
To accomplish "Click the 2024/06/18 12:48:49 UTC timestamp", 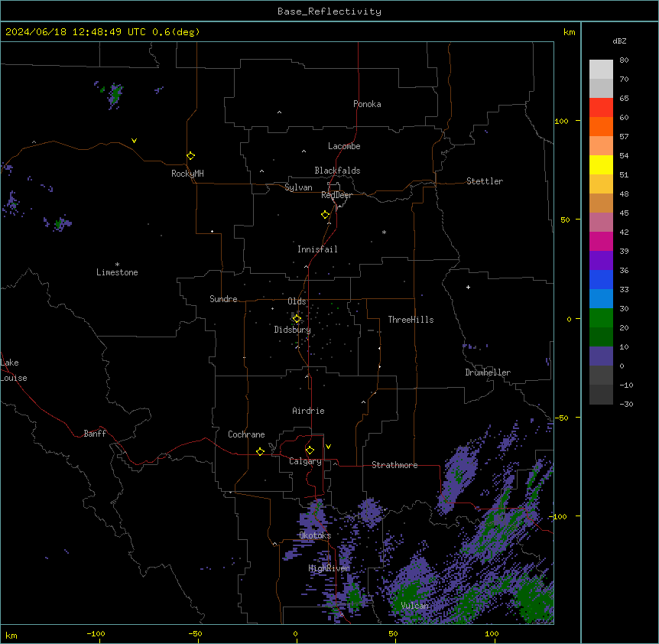I will [76, 32].
